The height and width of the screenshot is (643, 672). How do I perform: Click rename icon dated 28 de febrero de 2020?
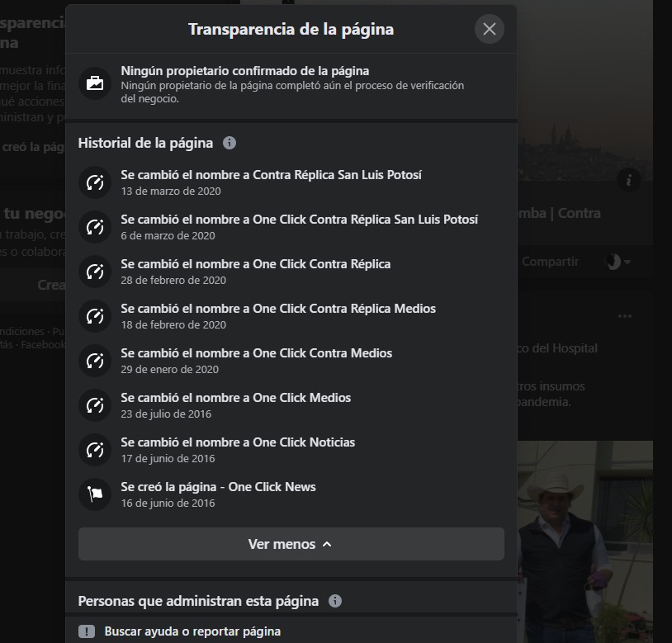tap(95, 272)
